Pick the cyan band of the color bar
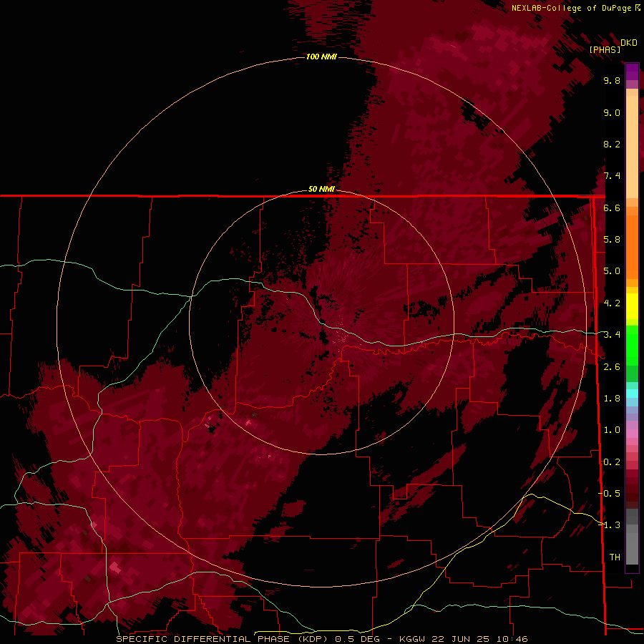 632,394
